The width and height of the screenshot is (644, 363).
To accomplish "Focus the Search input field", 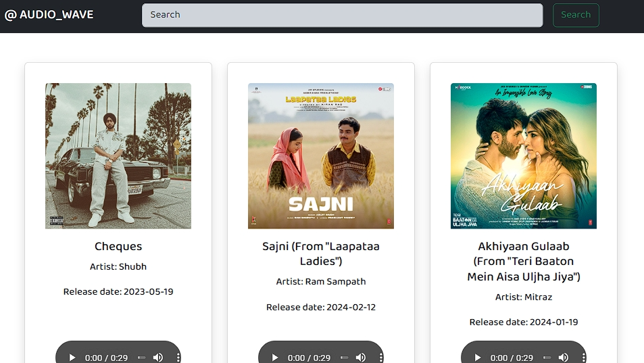I will 342,15.
